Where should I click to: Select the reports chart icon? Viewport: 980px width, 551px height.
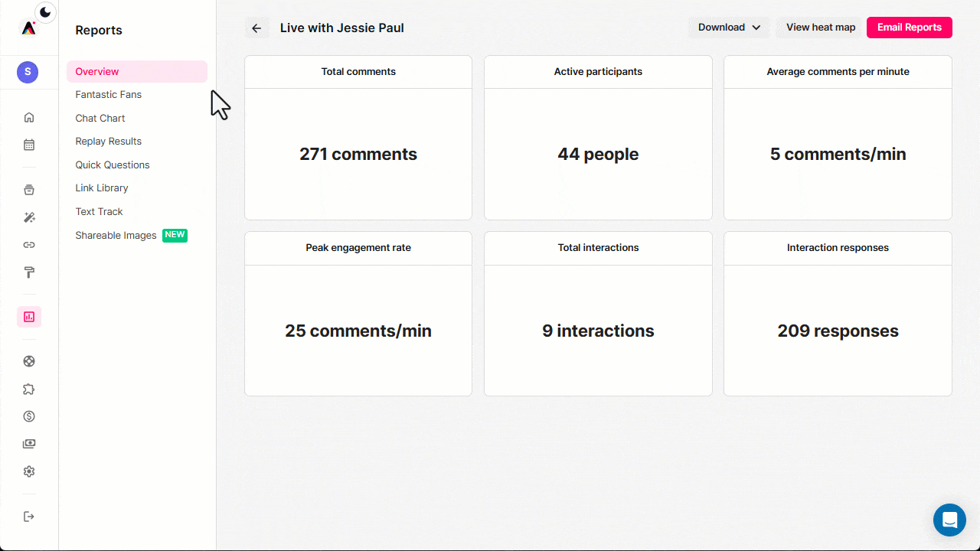tap(29, 317)
